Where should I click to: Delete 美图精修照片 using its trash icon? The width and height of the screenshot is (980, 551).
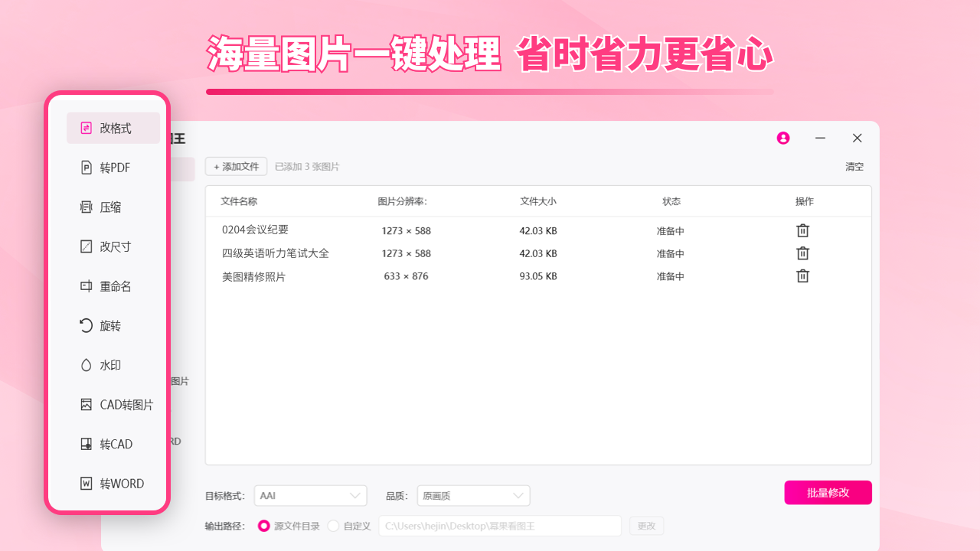click(802, 275)
